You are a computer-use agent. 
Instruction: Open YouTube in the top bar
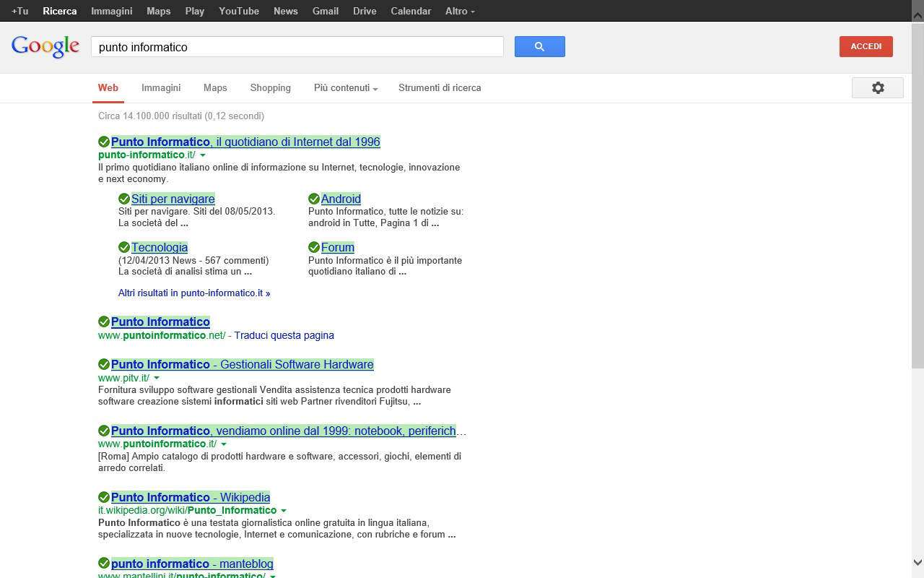point(239,11)
